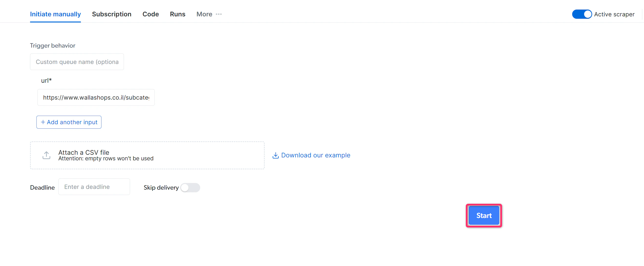Focus the Custom queue name field

(x=77, y=62)
